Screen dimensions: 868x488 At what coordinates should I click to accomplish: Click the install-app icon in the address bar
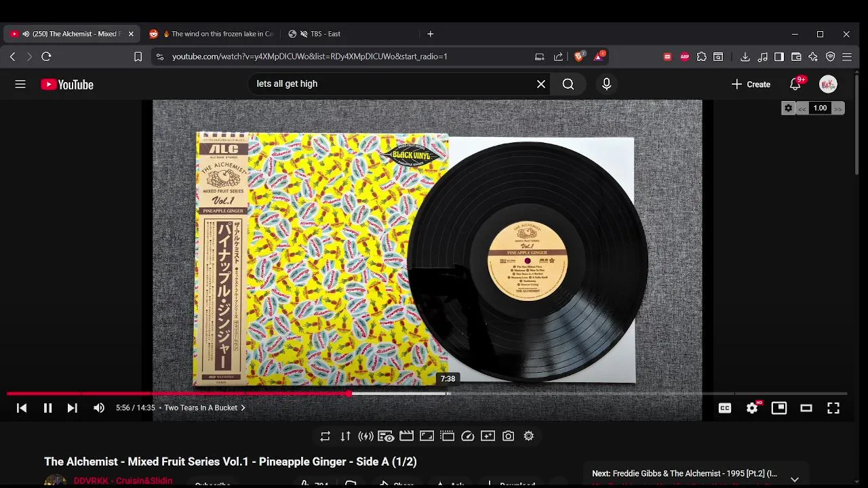click(539, 57)
